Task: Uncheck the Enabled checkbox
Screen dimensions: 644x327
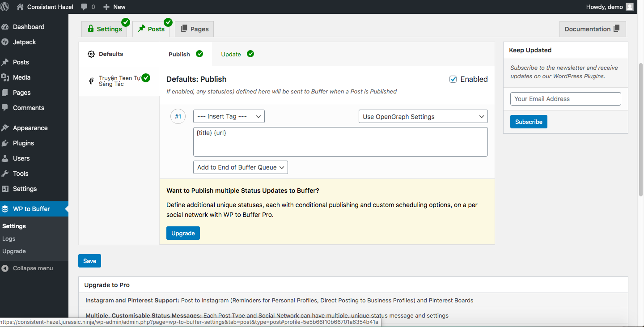Action: (x=453, y=79)
